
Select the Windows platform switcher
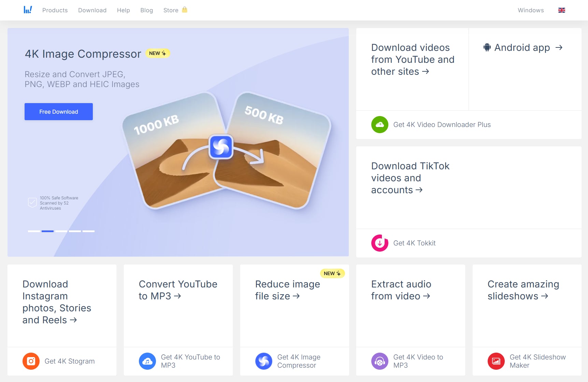[x=531, y=10]
